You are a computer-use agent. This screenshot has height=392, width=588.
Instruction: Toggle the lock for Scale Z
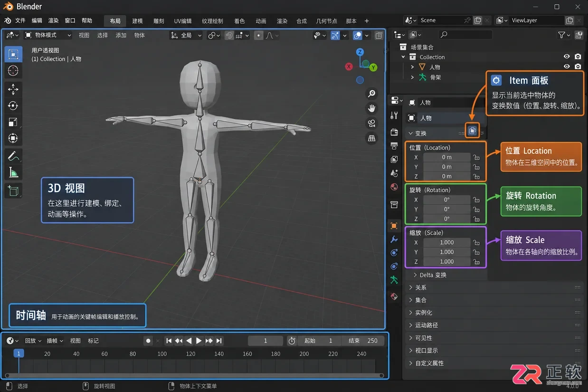pyautogui.click(x=476, y=262)
